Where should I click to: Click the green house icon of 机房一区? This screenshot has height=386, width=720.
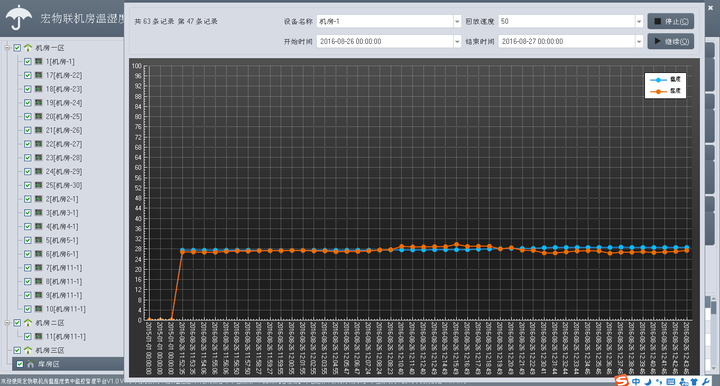click(x=28, y=47)
